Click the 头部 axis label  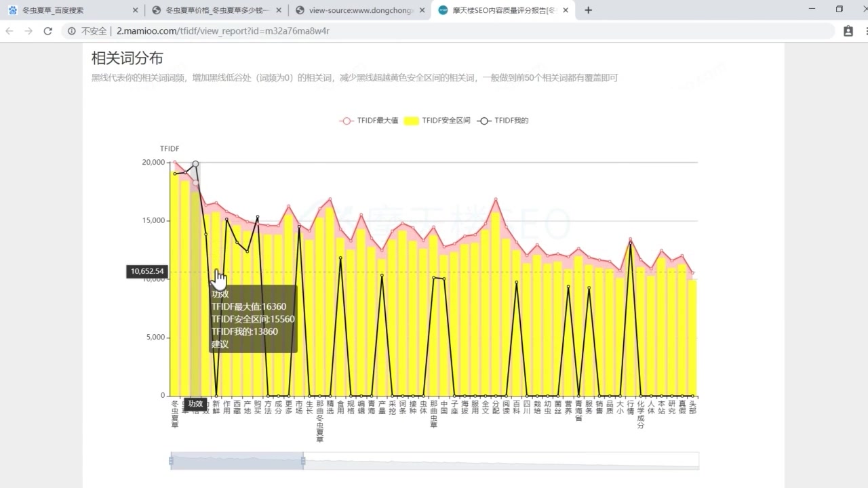692,407
